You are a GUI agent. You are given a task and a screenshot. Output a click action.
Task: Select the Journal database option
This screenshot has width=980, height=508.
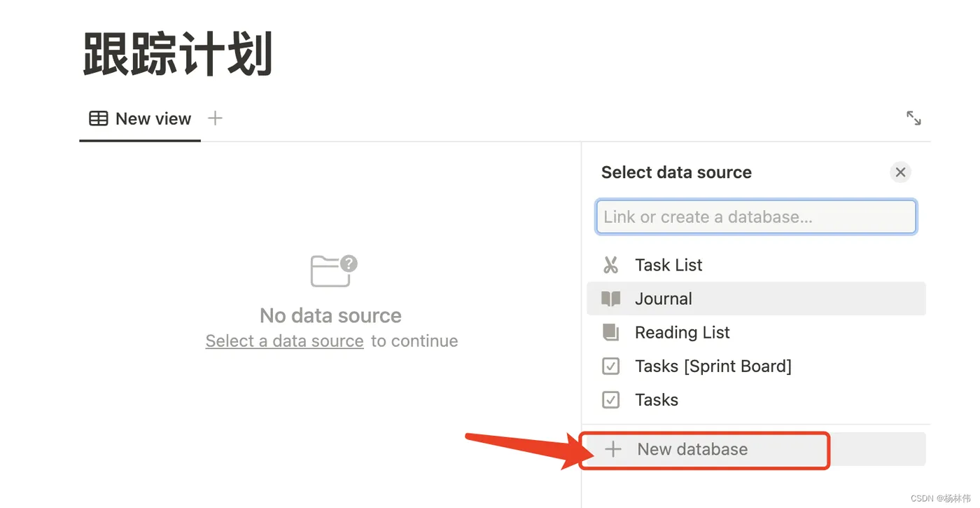[x=664, y=299]
